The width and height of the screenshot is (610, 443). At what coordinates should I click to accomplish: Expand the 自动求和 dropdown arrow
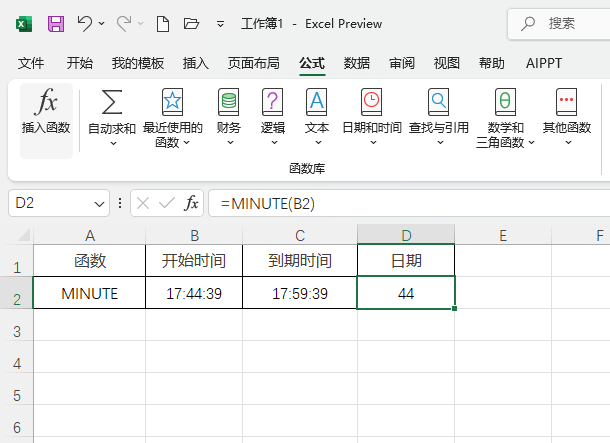coord(113,144)
